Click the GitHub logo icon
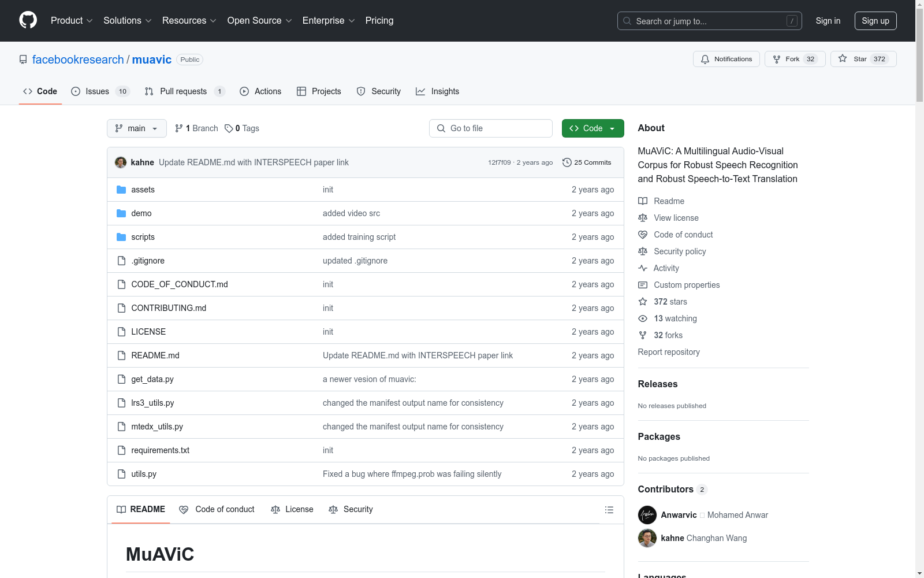The height and width of the screenshot is (578, 924). (x=28, y=20)
